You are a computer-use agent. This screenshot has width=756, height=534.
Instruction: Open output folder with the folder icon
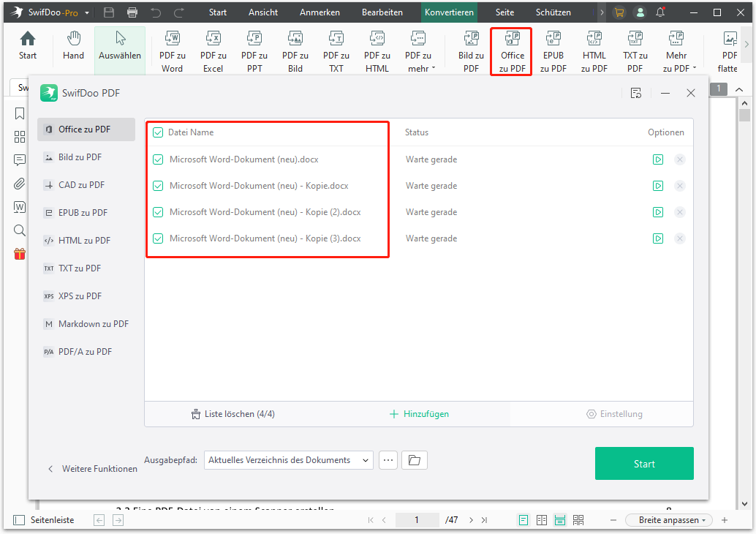(x=415, y=460)
